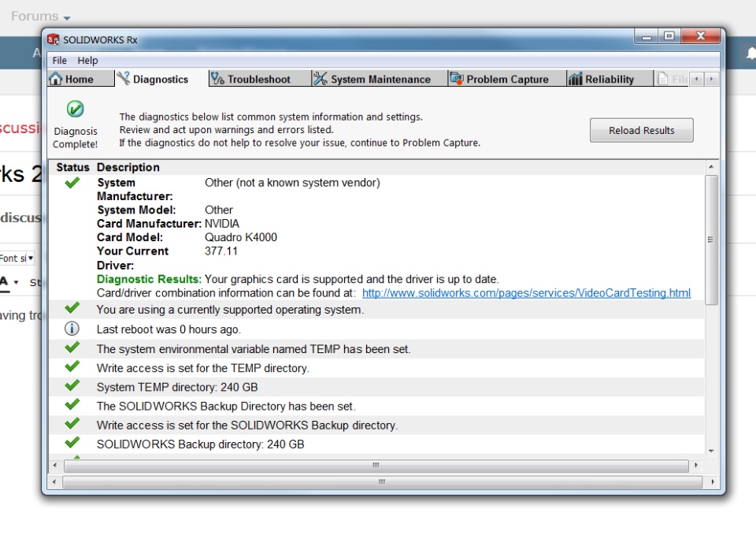The height and width of the screenshot is (554, 756).
Task: Open the Troubleshoot tab
Action: click(x=259, y=79)
